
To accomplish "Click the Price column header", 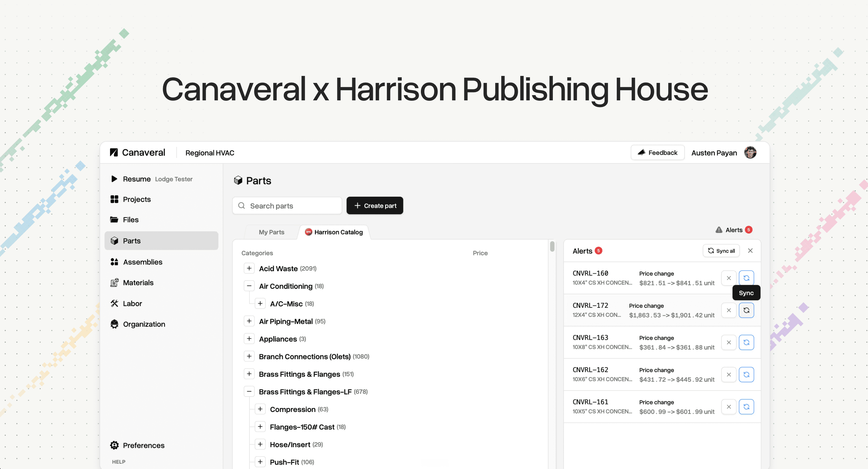I will click(480, 253).
